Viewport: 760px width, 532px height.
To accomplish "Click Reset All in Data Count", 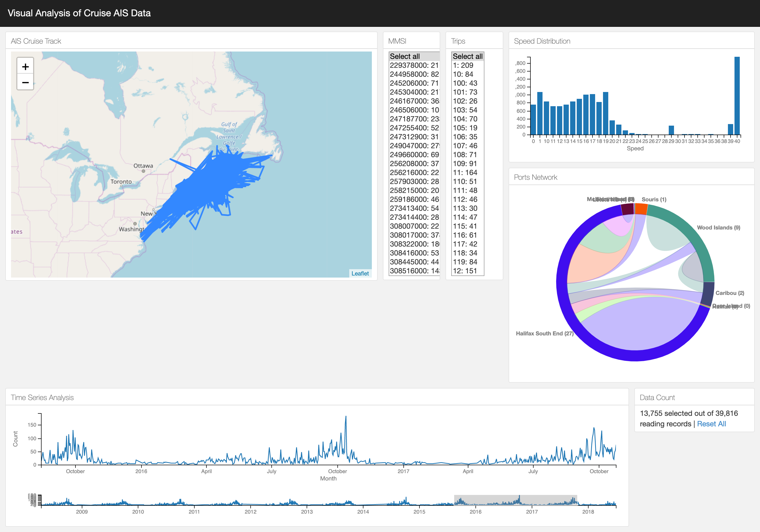I will point(711,424).
